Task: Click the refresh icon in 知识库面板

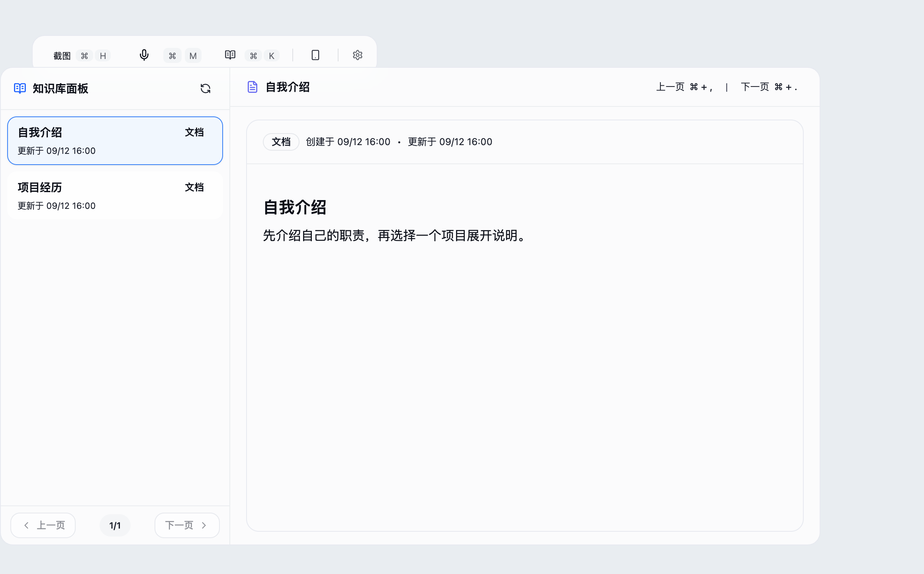Action: click(206, 88)
